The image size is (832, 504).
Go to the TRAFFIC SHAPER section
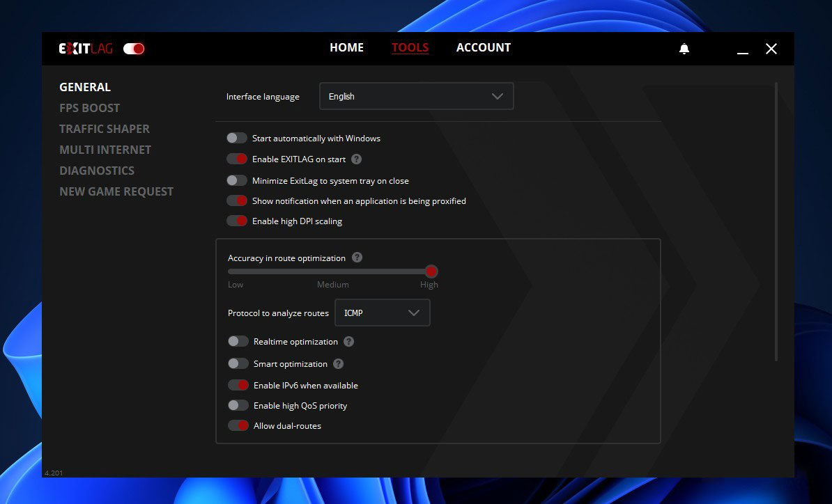click(x=105, y=129)
